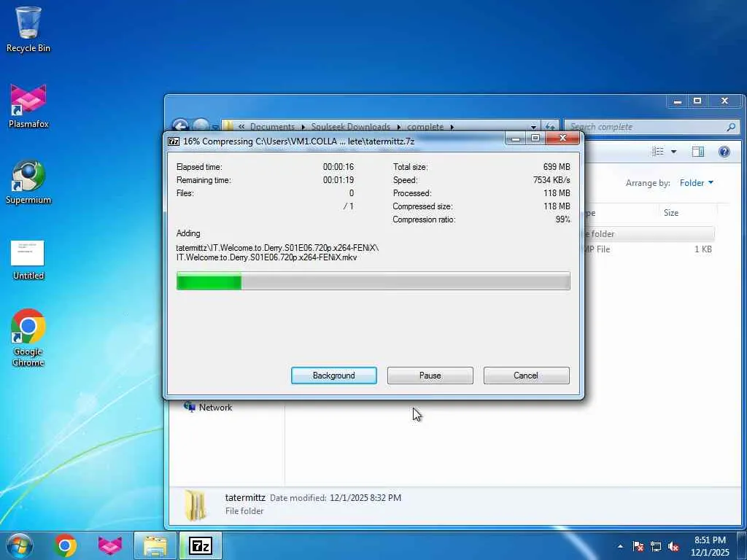Maximize the 7-Zip compressing dialog
The image size is (747, 560).
pos(535,139)
